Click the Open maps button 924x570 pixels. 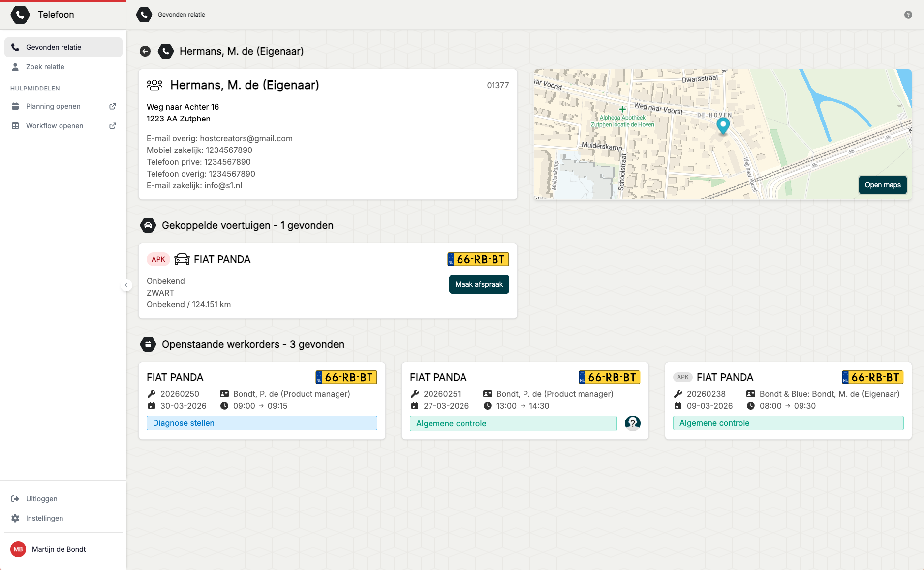(883, 185)
